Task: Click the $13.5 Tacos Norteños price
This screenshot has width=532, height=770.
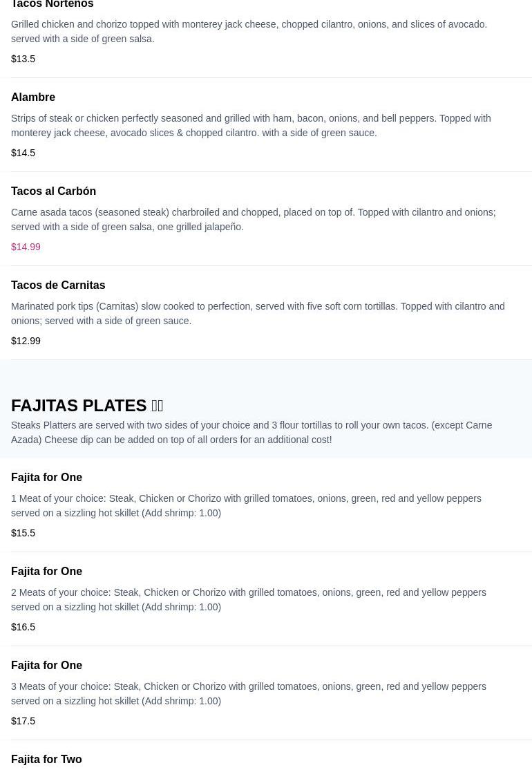Action: pyautogui.click(x=23, y=59)
